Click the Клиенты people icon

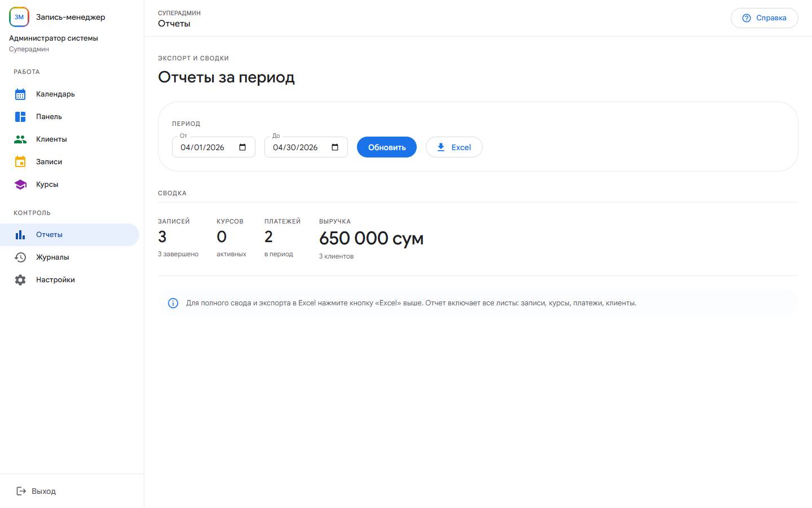tap(20, 139)
